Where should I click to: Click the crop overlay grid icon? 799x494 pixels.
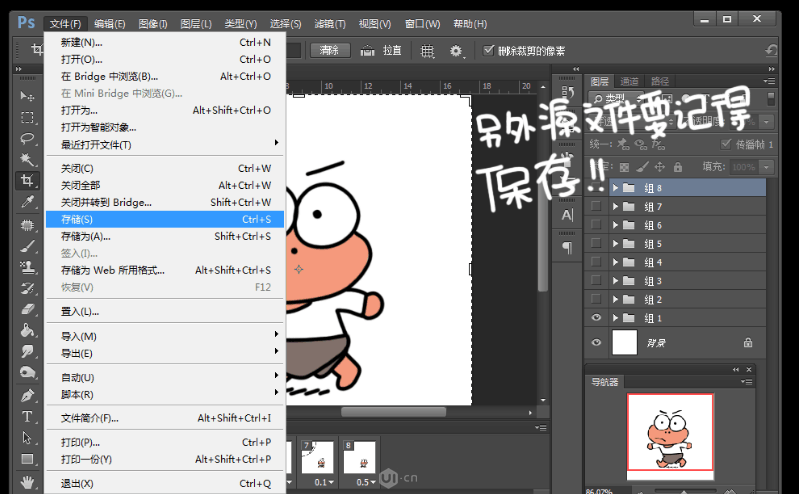(427, 50)
